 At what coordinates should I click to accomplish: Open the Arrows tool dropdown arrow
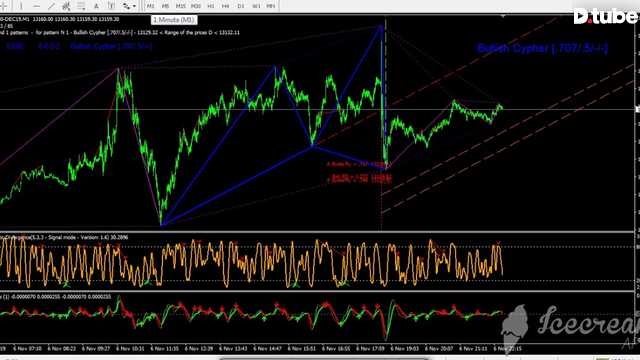click(134, 6)
